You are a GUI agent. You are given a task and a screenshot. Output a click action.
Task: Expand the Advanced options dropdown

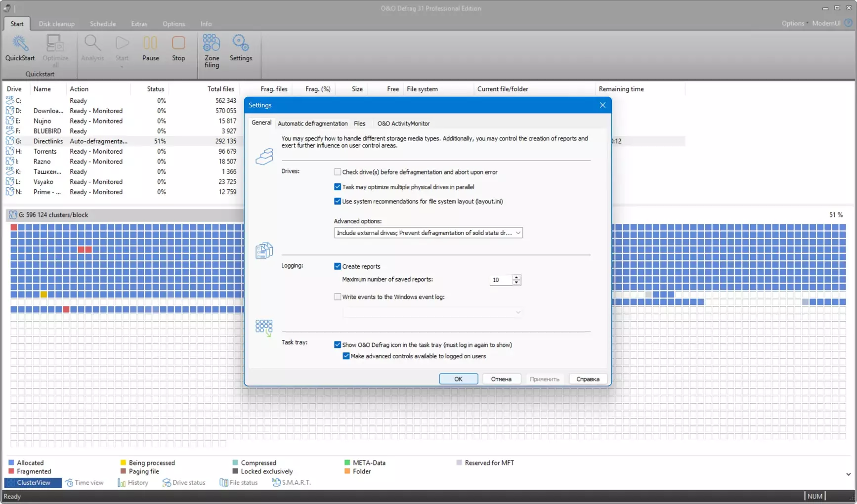[517, 233]
